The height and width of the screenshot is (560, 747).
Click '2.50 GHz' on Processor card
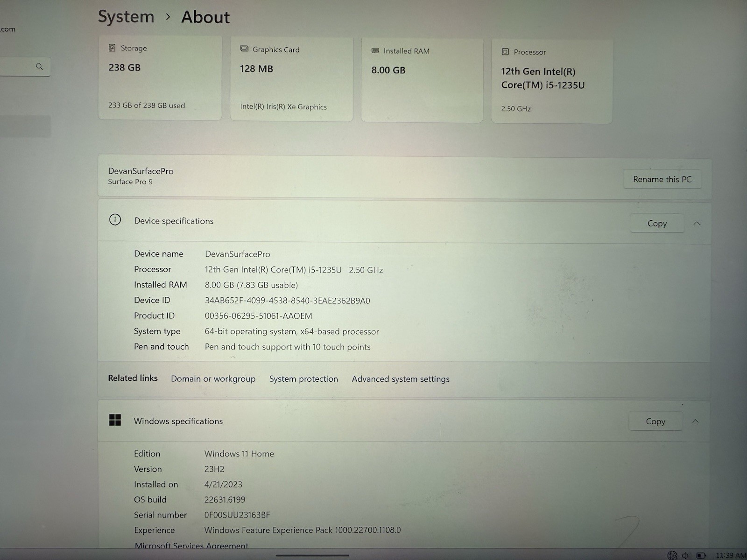(516, 109)
